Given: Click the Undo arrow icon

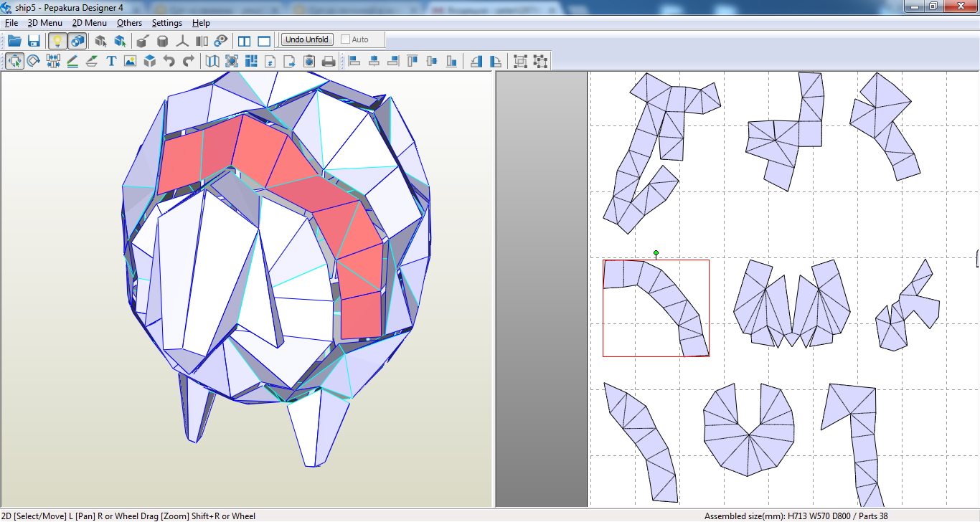Looking at the screenshot, I should [169, 61].
